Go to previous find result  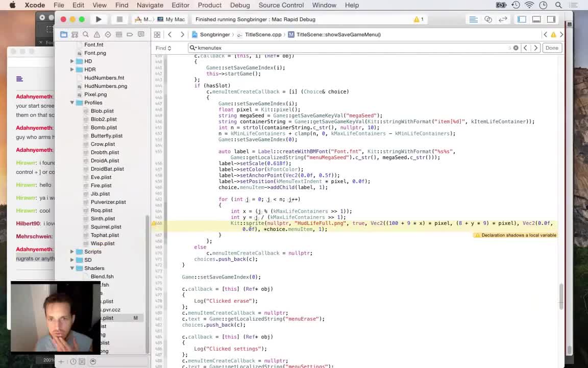pyautogui.click(x=526, y=48)
